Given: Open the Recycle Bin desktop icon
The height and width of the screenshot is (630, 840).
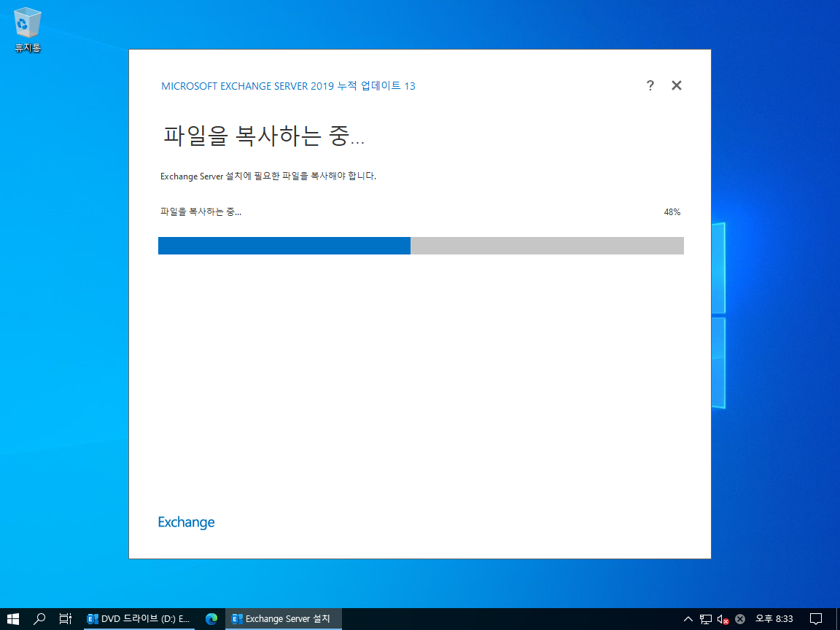Looking at the screenshot, I should [27, 30].
